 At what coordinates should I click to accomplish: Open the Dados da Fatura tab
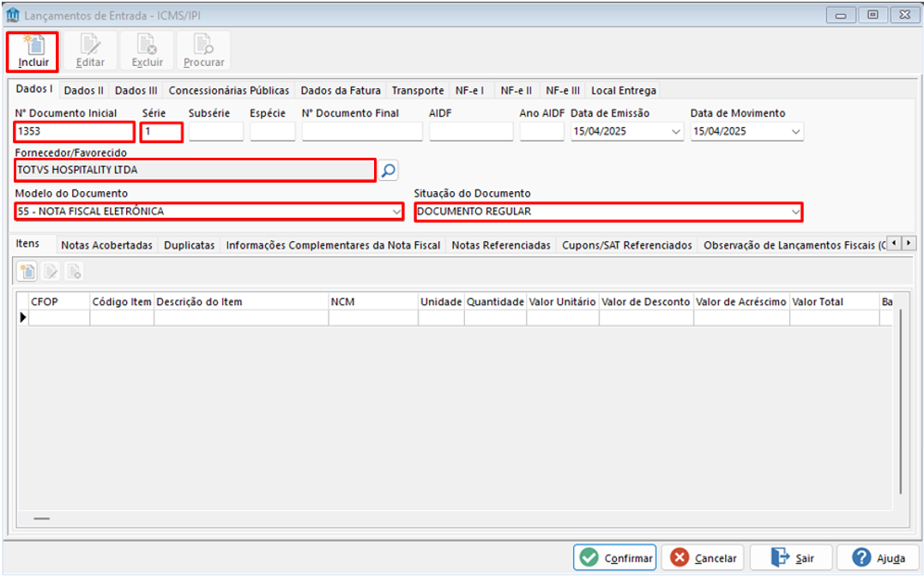341,91
